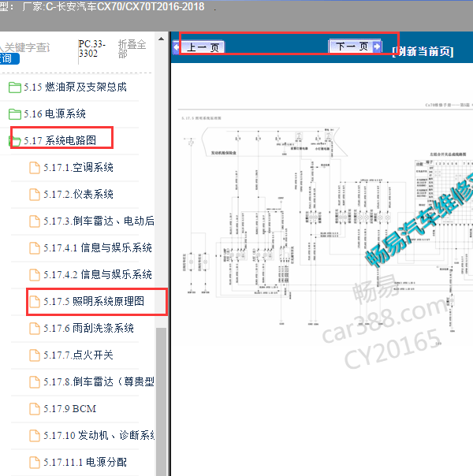Click document icon beside 5.17.6 雨刮洗涤系统

point(35,328)
